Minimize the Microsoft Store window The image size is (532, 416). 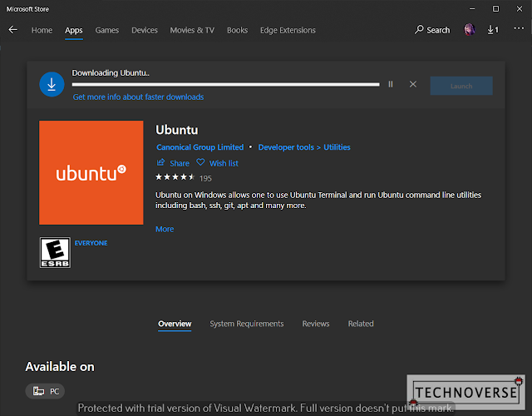point(472,9)
